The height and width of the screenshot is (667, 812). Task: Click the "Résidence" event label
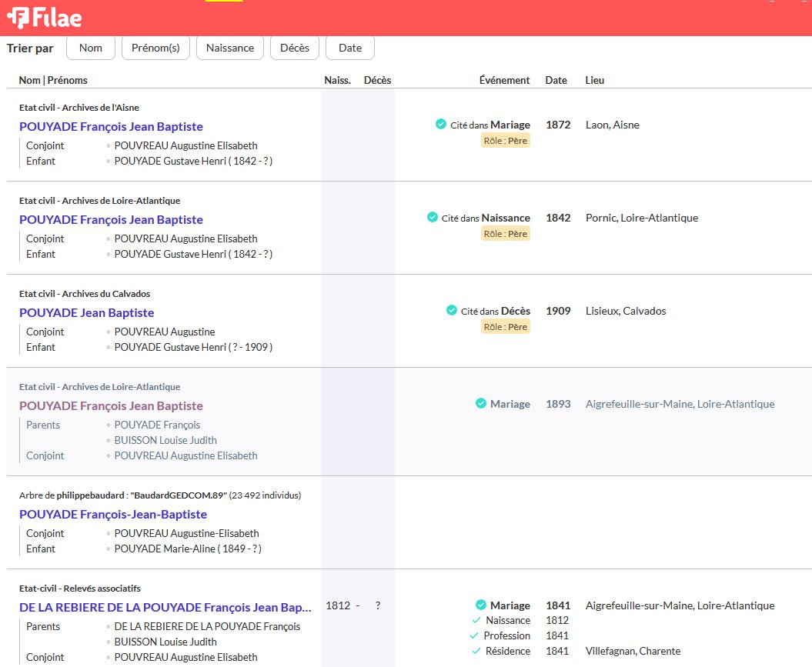pyautogui.click(x=507, y=651)
